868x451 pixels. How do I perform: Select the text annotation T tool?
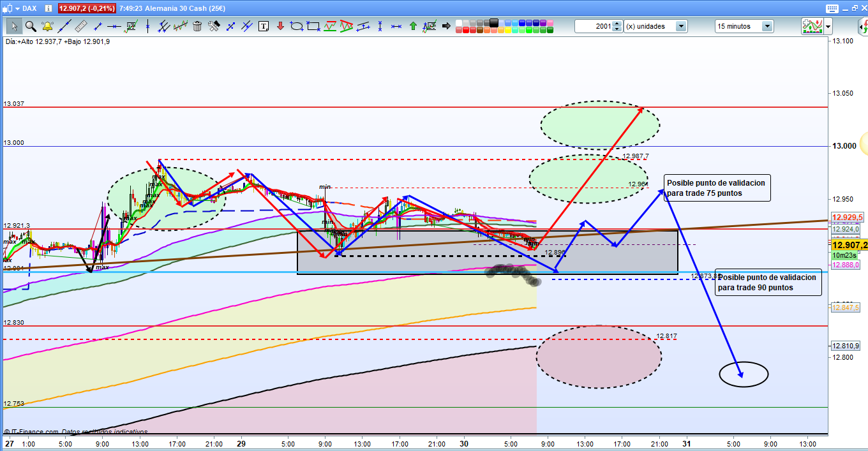(x=264, y=26)
